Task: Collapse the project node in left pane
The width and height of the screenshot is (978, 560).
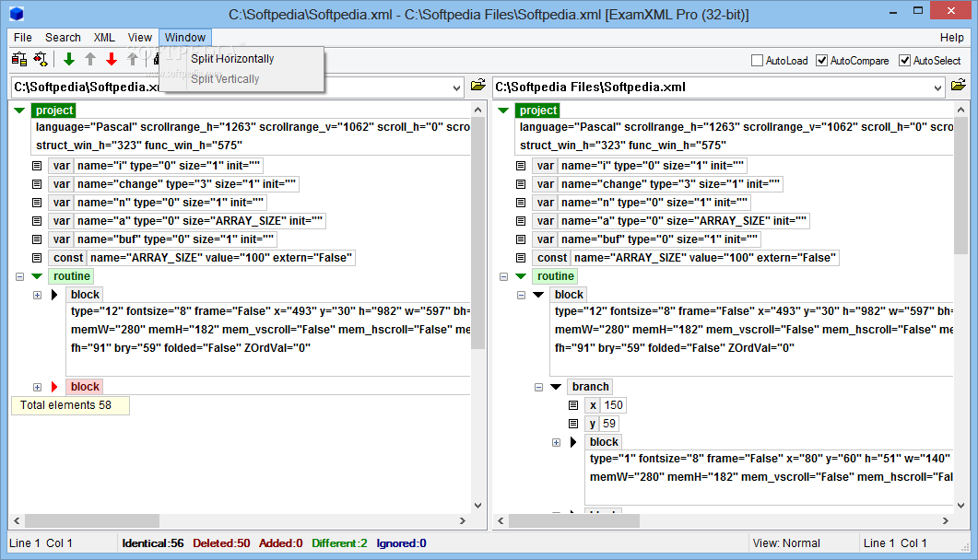Action: click(x=19, y=111)
